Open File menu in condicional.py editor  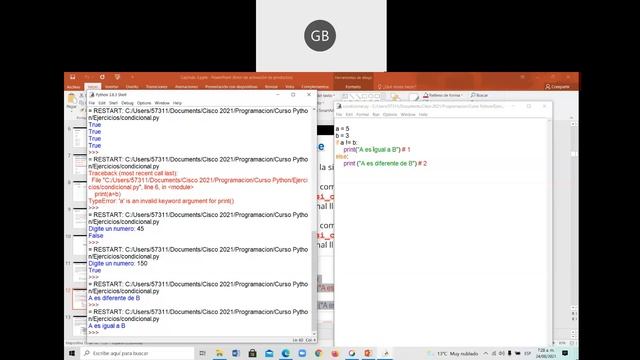(339, 115)
